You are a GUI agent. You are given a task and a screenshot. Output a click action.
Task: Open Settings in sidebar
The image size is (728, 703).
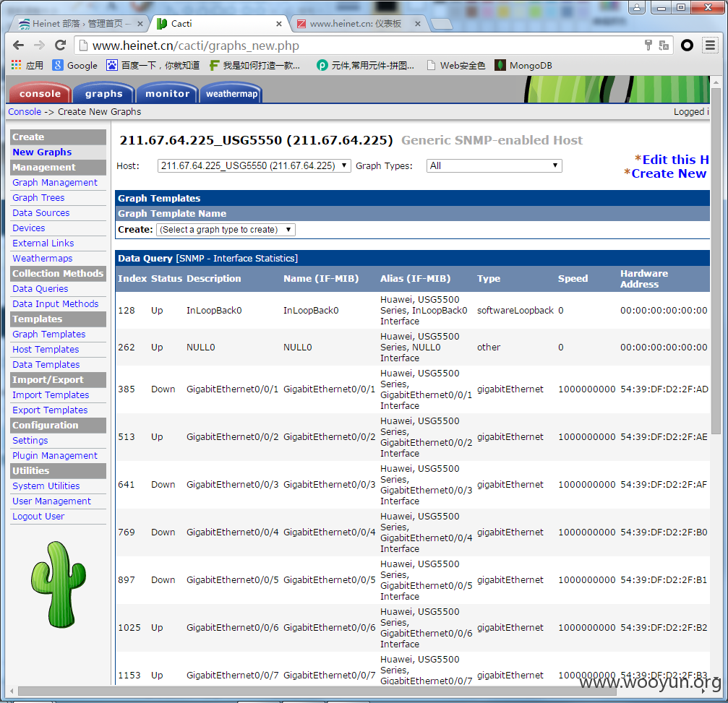click(30, 440)
